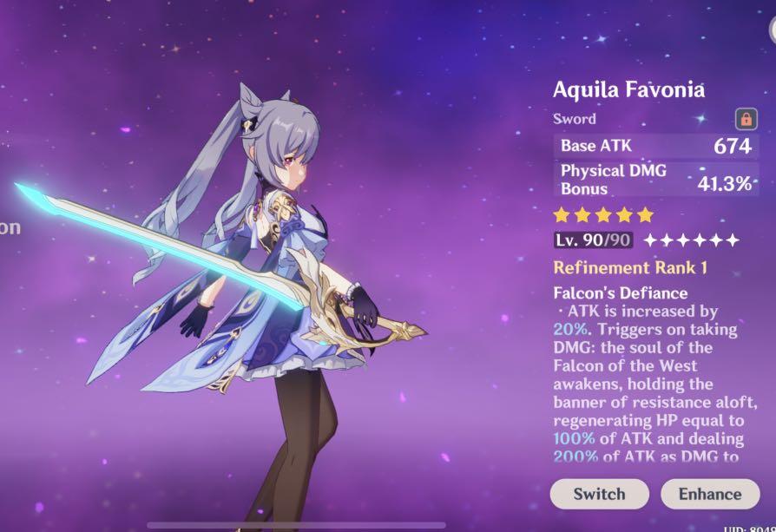This screenshot has height=532, width=776.
Task: Click the first gold rarity star
Action: [562, 214]
